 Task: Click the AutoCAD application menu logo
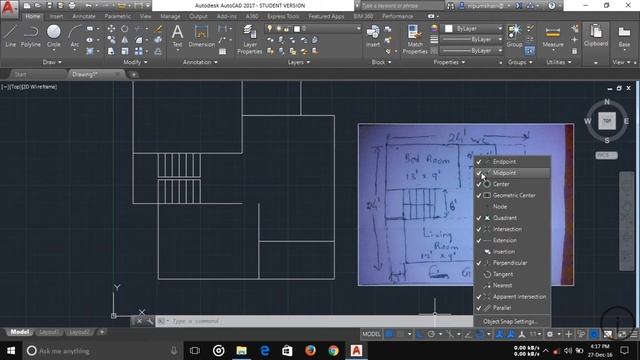pos(9,8)
